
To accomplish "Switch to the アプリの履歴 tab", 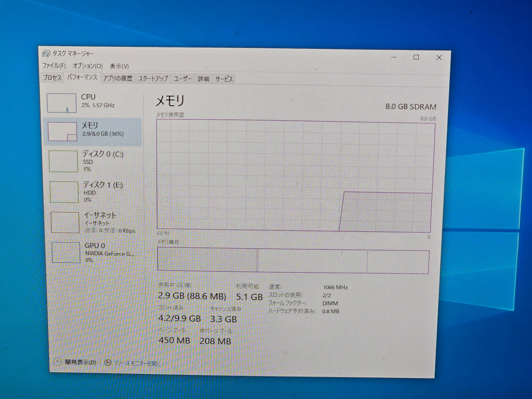I will click(118, 78).
